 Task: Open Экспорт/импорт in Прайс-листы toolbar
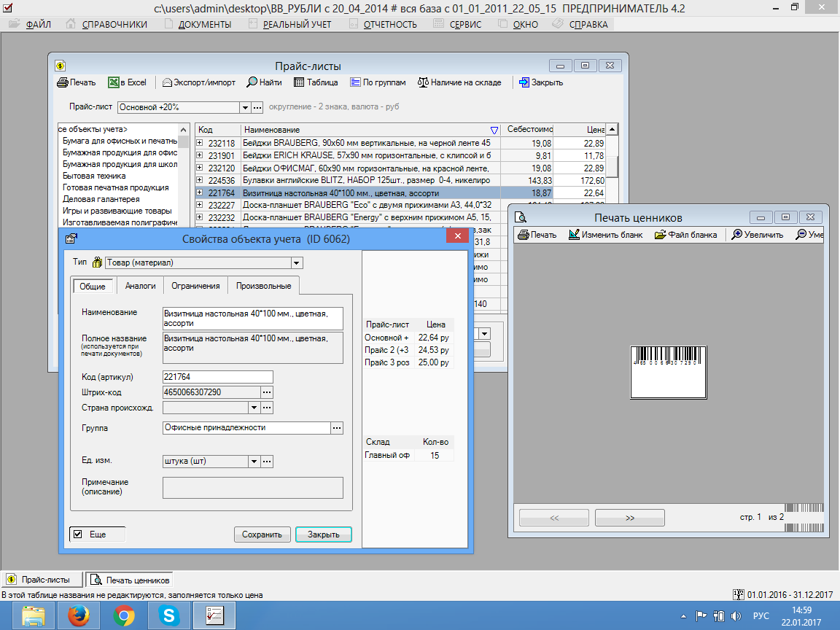pyautogui.click(x=199, y=82)
